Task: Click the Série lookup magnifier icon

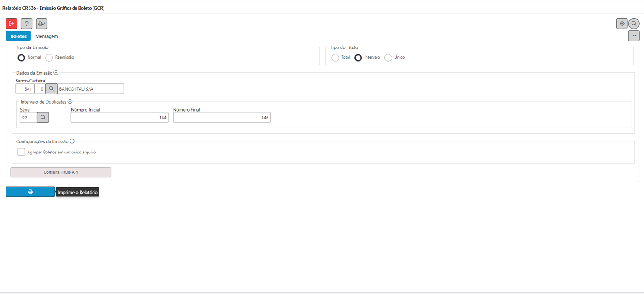Action: [x=43, y=118]
